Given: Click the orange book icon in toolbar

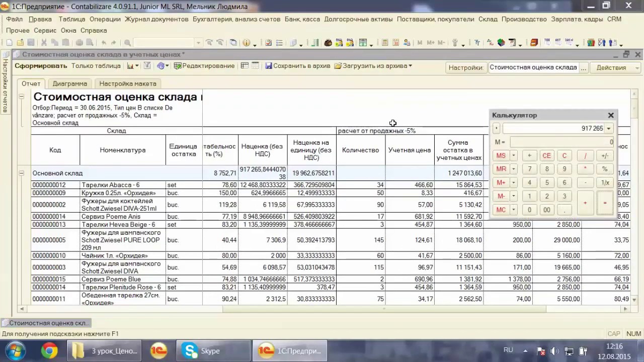Looking at the screenshot, I should click(534, 43).
